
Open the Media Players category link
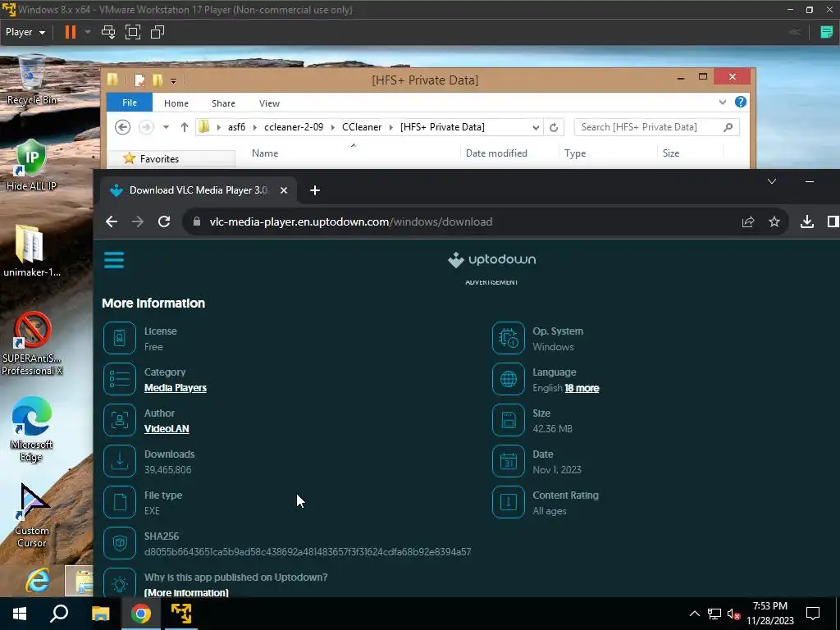point(176,388)
